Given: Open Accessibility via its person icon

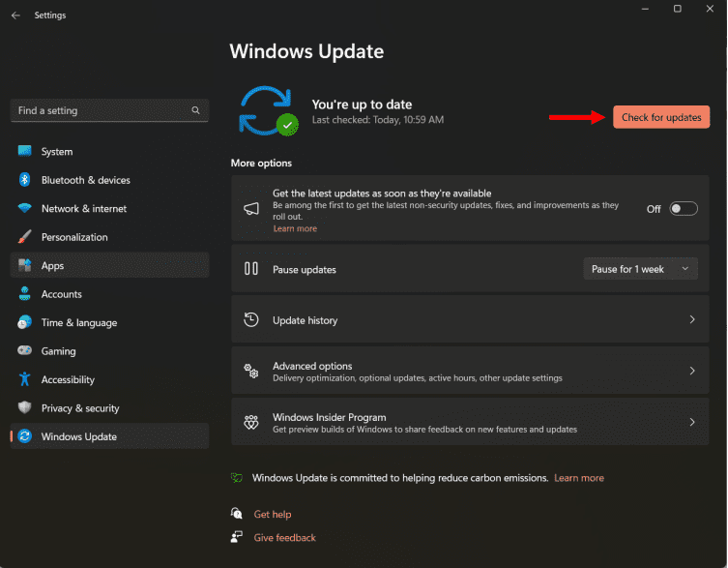Looking at the screenshot, I should tap(24, 379).
